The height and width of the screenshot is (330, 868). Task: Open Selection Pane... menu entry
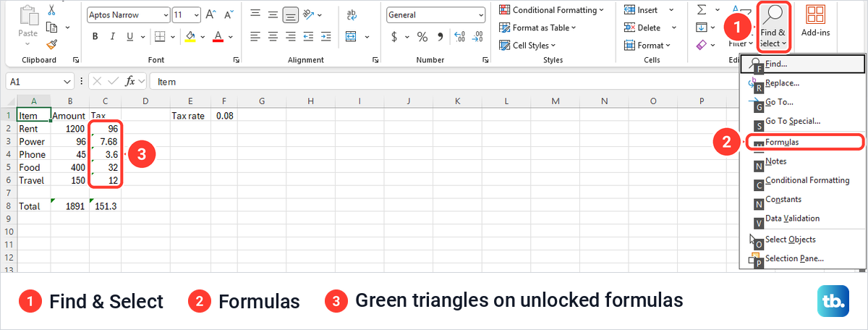[802, 258]
